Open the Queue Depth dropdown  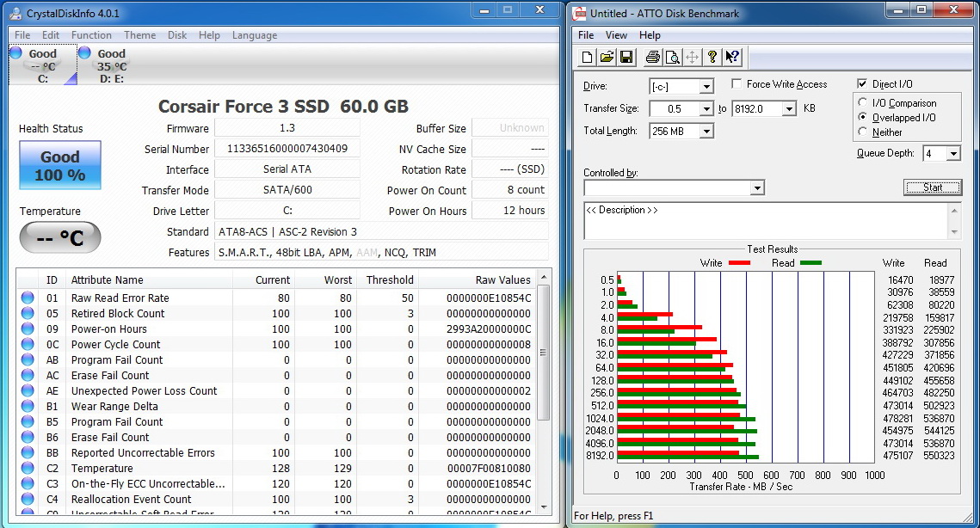pos(953,154)
